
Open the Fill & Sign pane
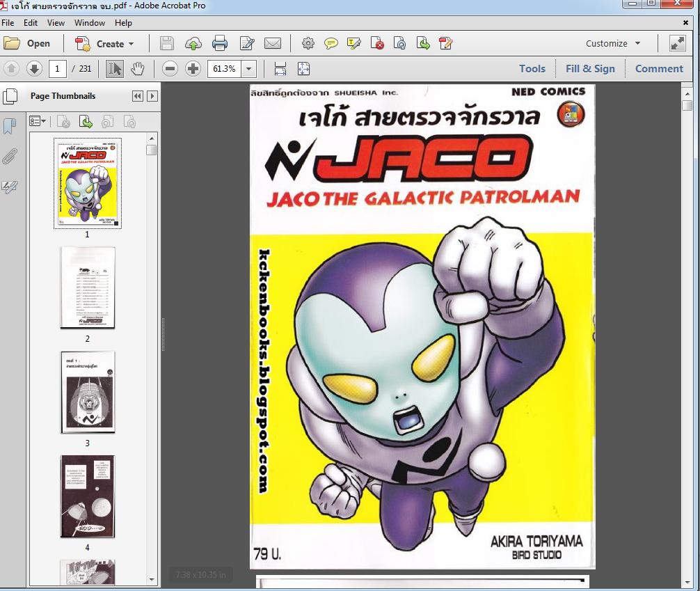click(590, 69)
